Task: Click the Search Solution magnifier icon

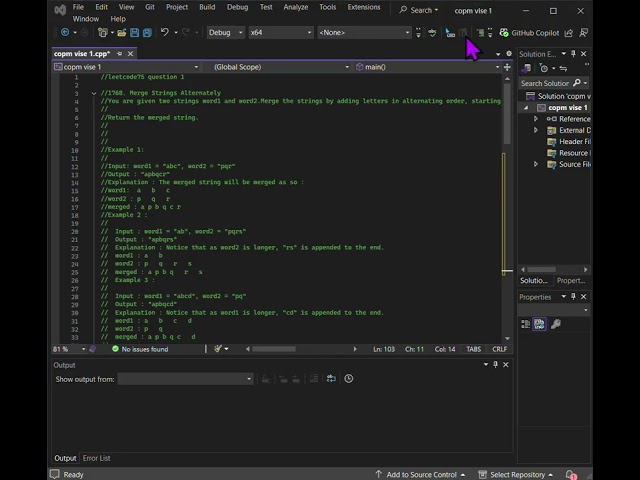Action: point(577,83)
